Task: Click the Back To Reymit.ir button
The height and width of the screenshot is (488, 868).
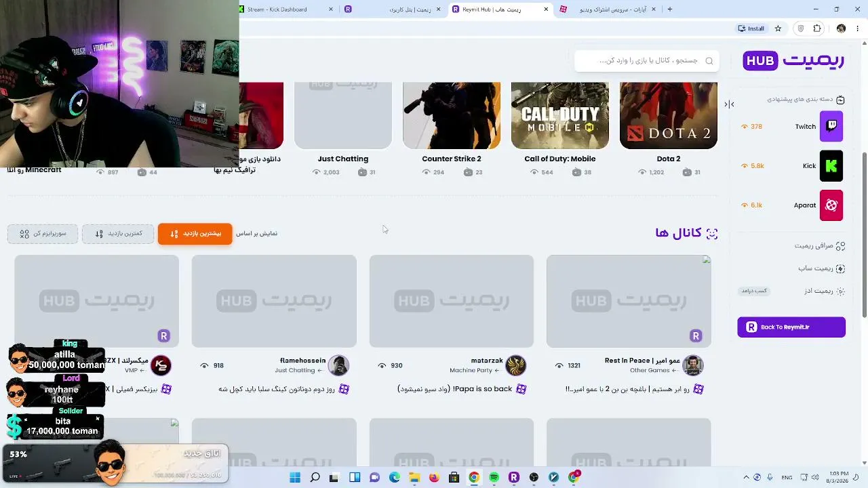Action: (791, 327)
